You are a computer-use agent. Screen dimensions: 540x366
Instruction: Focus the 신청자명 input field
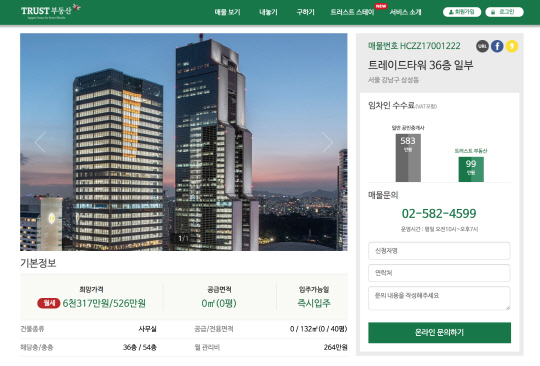439,251
